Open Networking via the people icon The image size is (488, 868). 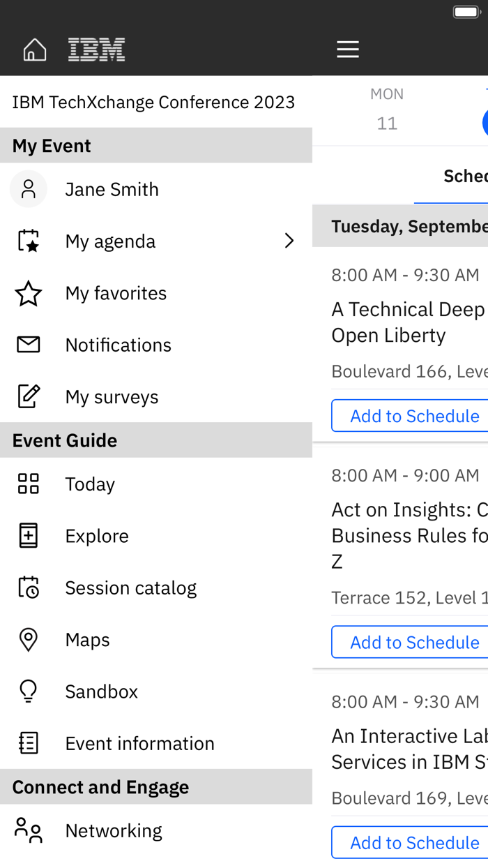tap(28, 830)
